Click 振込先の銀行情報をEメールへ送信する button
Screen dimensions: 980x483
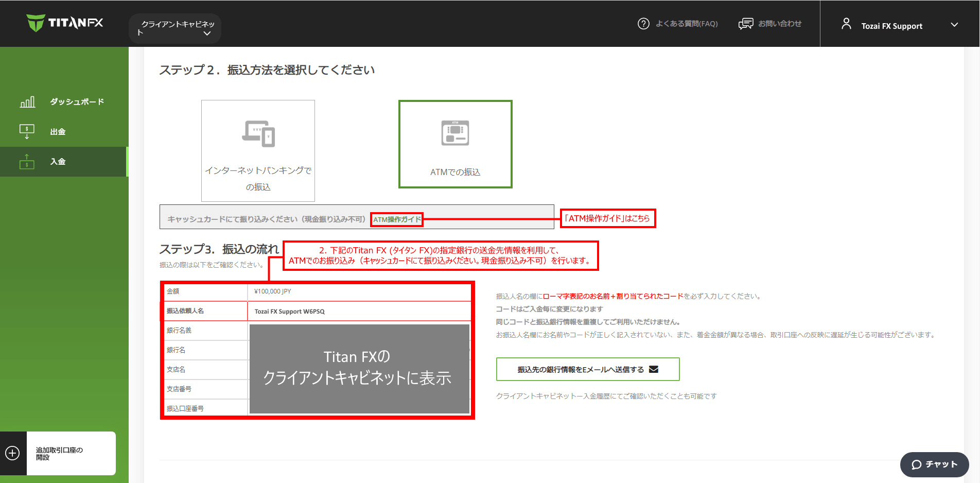(587, 369)
